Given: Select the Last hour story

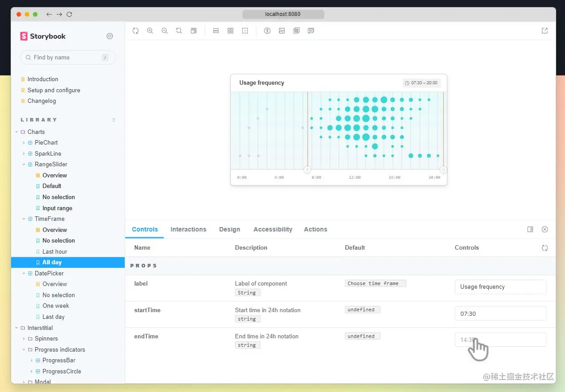Looking at the screenshot, I should click(55, 251).
